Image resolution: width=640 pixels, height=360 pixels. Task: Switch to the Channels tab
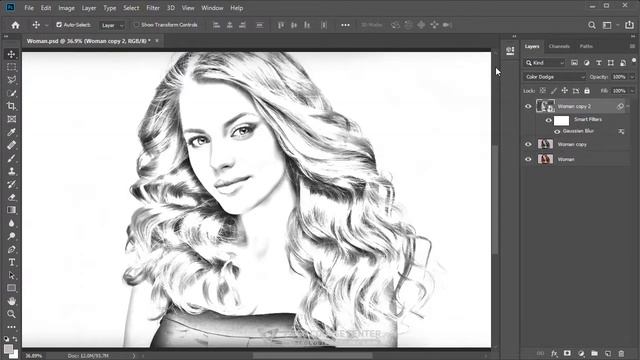point(559,47)
